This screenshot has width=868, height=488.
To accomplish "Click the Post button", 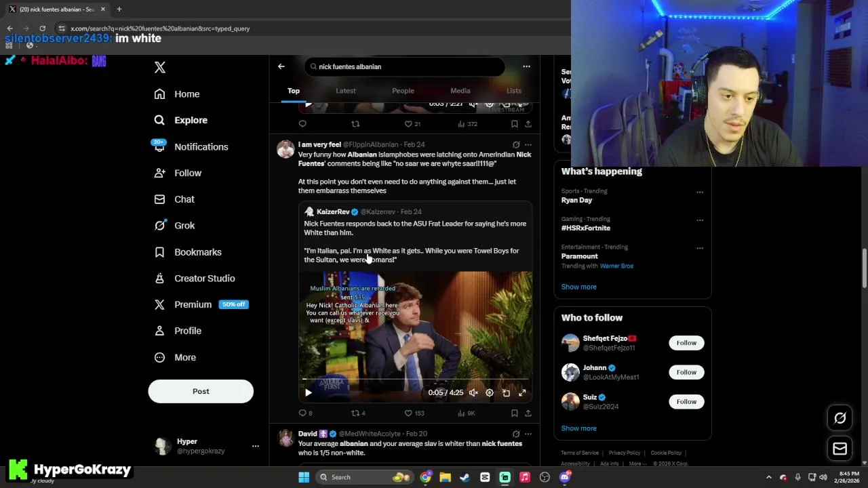I will tap(201, 391).
